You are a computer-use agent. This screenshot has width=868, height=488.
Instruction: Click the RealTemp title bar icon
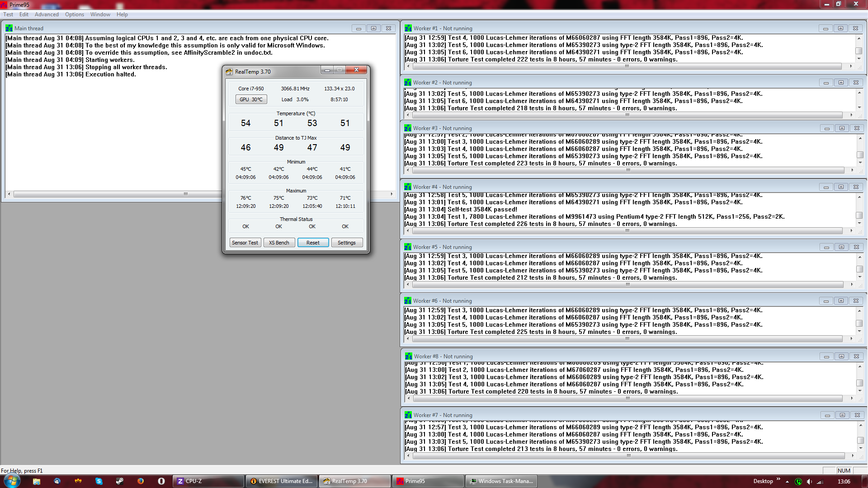pos(229,71)
